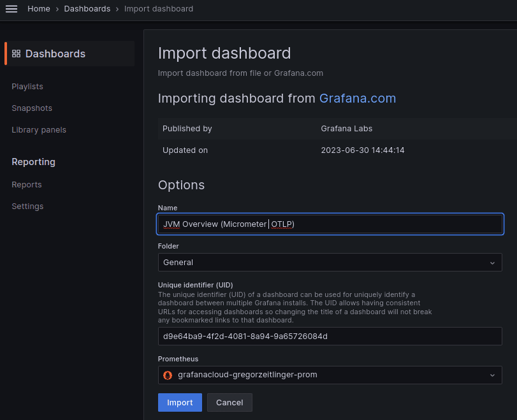Click the Cancel button
This screenshot has height=420, width=517.
pos(229,403)
